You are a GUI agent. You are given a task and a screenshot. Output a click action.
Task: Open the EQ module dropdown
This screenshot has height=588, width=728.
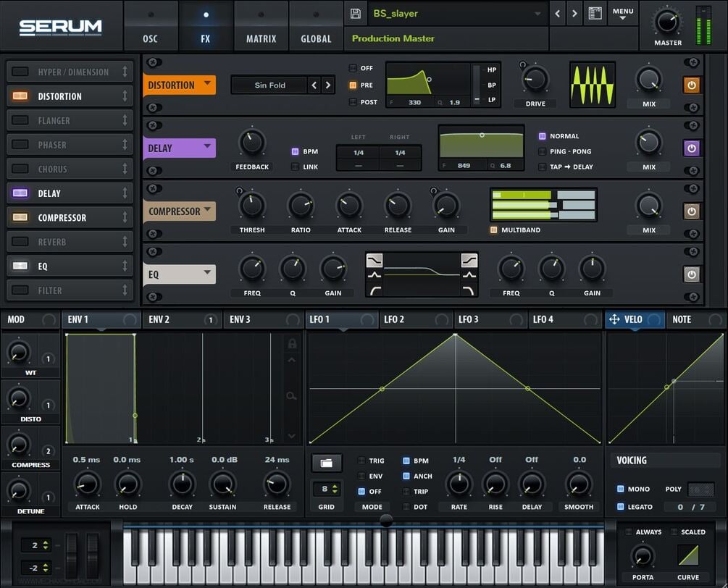coord(207,273)
